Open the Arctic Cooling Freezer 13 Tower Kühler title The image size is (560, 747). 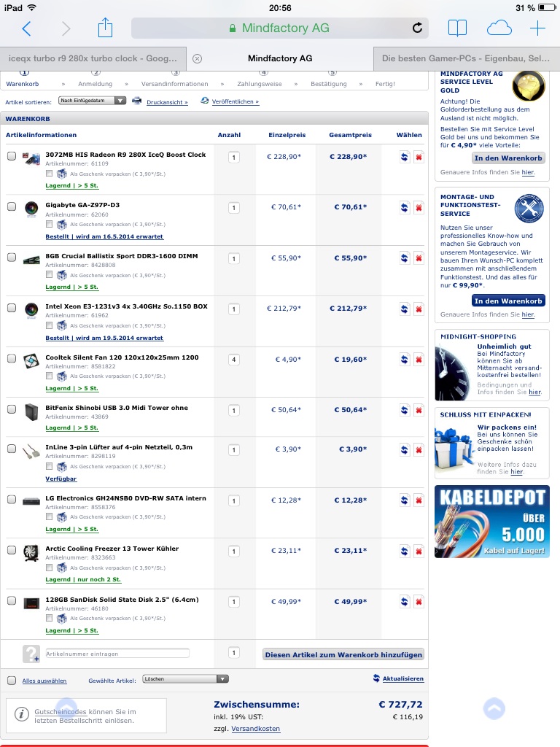pyautogui.click(x=112, y=549)
